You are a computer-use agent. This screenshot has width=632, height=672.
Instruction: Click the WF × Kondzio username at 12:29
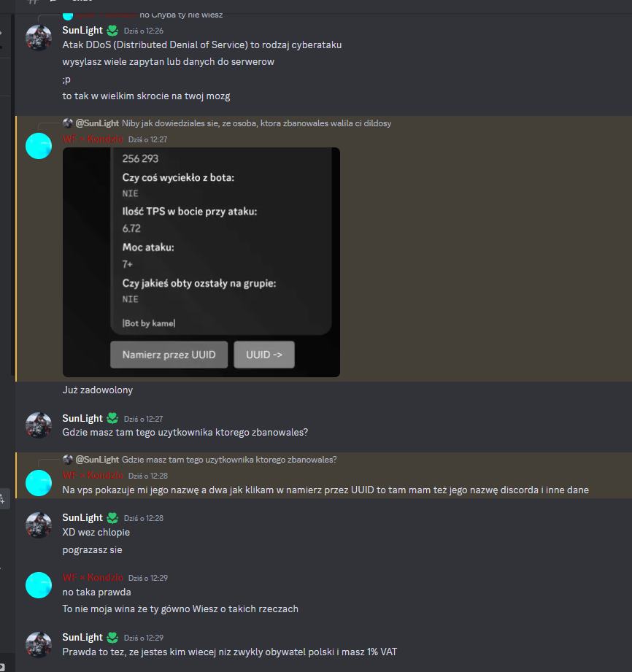point(93,577)
